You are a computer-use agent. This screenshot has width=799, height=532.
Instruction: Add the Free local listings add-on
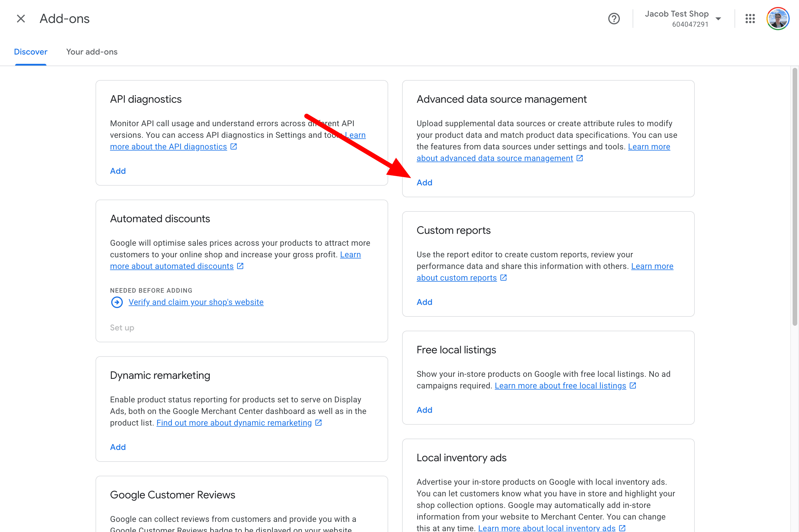pyautogui.click(x=424, y=410)
